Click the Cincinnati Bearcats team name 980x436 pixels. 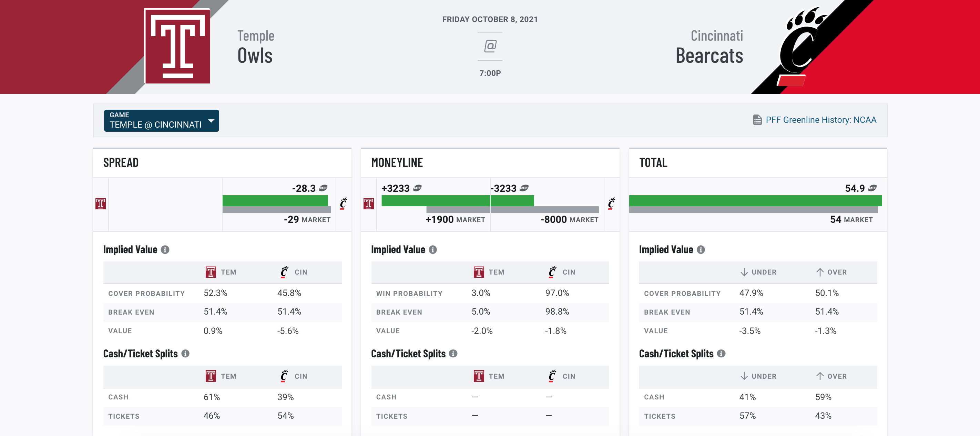[709, 47]
